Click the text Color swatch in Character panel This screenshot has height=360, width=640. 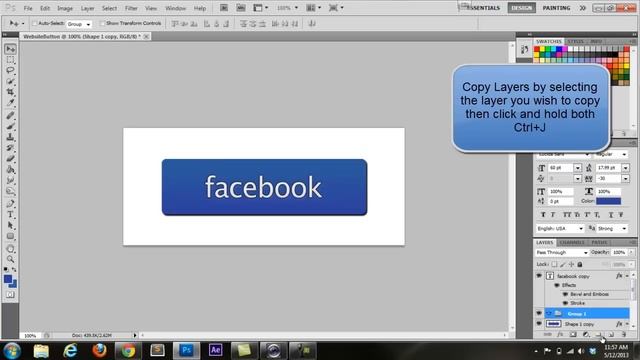tap(609, 201)
